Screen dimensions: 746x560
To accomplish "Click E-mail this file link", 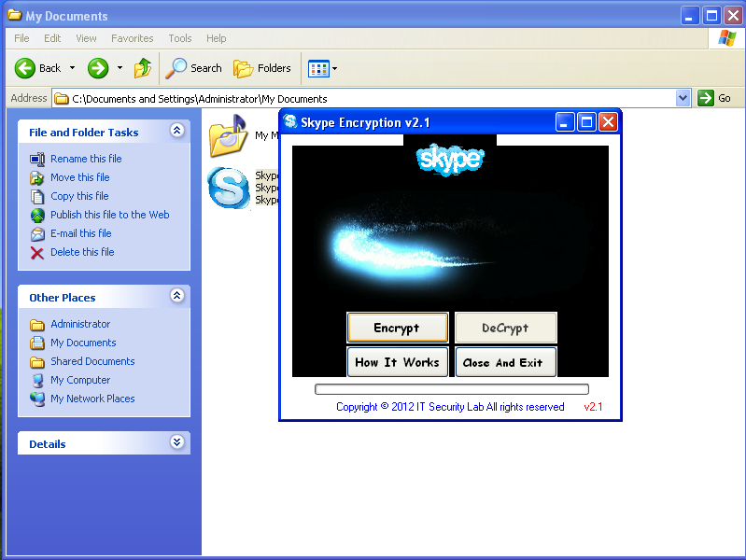I will (x=81, y=233).
